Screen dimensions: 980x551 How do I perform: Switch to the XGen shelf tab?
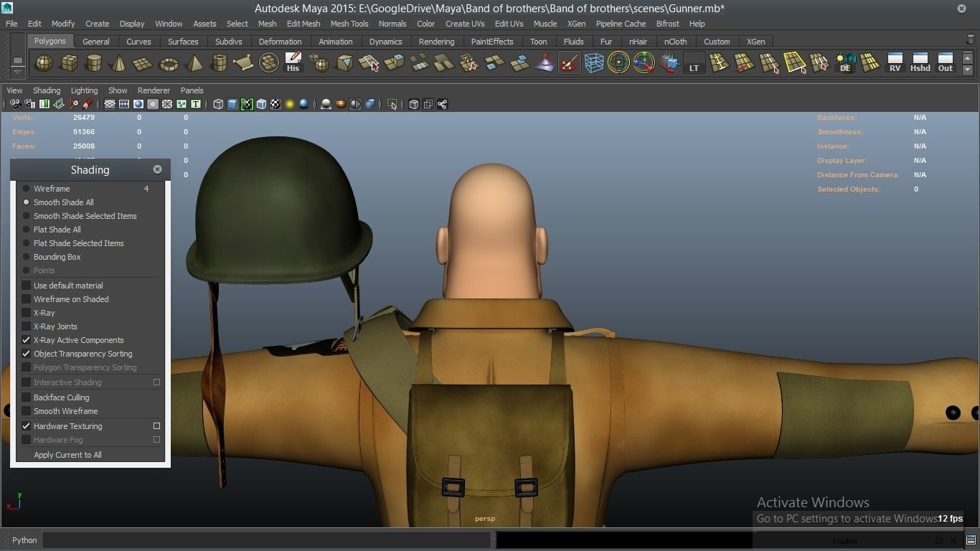[755, 42]
